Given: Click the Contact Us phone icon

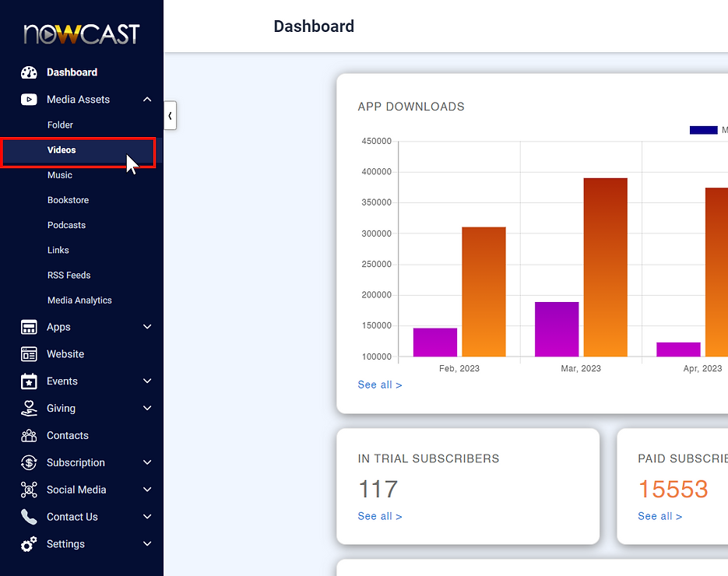Looking at the screenshot, I should [x=29, y=517].
